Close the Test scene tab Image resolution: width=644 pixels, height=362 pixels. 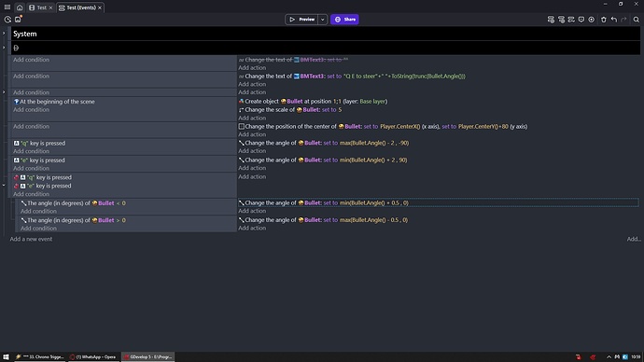pyautogui.click(x=51, y=7)
